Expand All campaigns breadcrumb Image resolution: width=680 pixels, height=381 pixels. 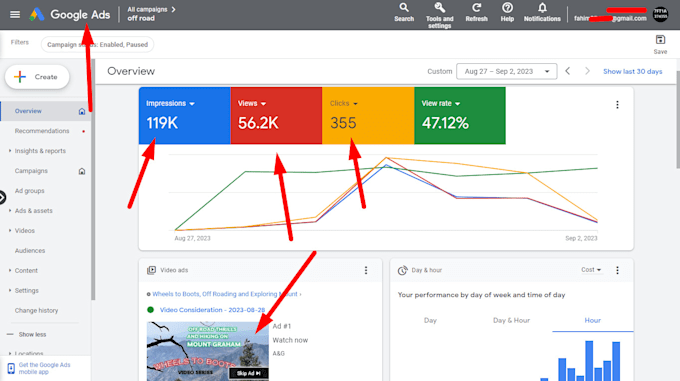[x=151, y=9]
